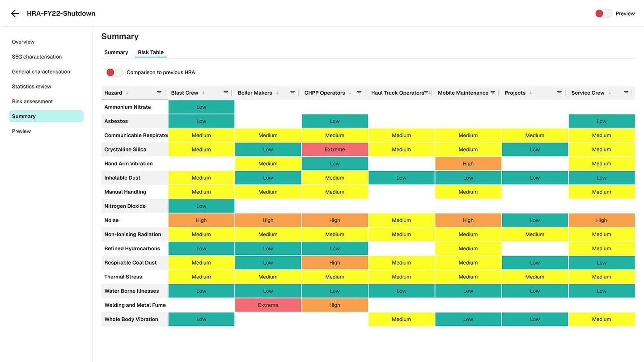Enable Comparison to previous HRA toggle

[114, 72]
